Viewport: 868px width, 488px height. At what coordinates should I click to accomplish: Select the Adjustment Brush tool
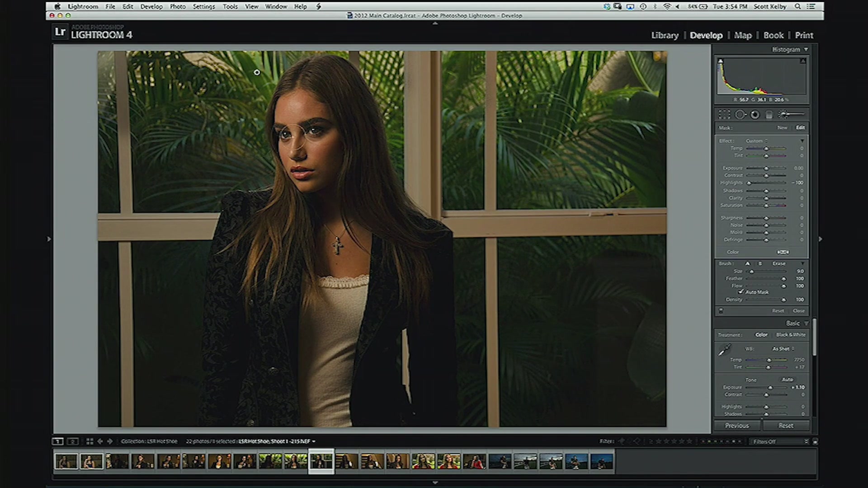791,115
